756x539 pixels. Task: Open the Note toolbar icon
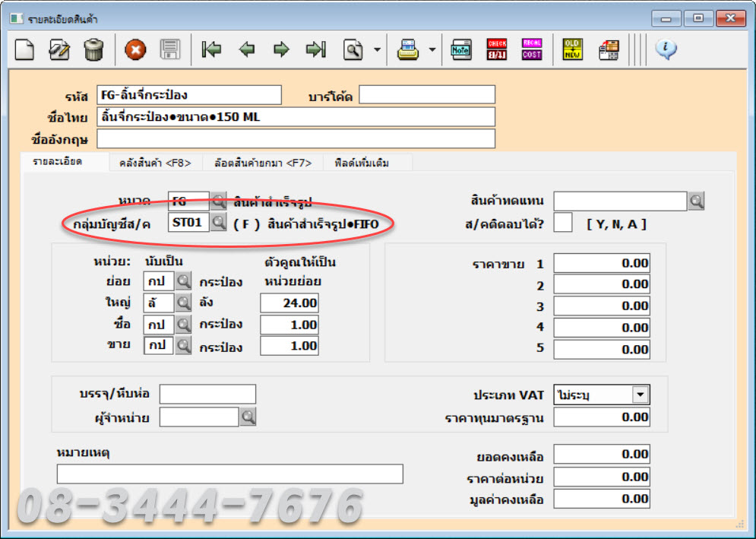coord(461,49)
